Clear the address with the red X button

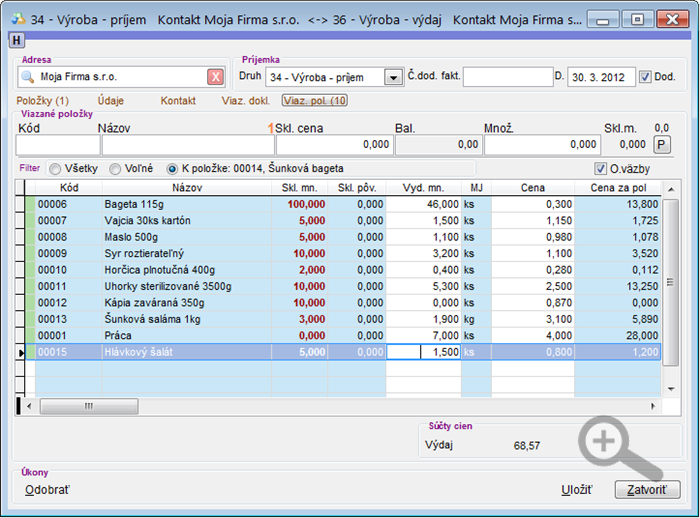(215, 77)
